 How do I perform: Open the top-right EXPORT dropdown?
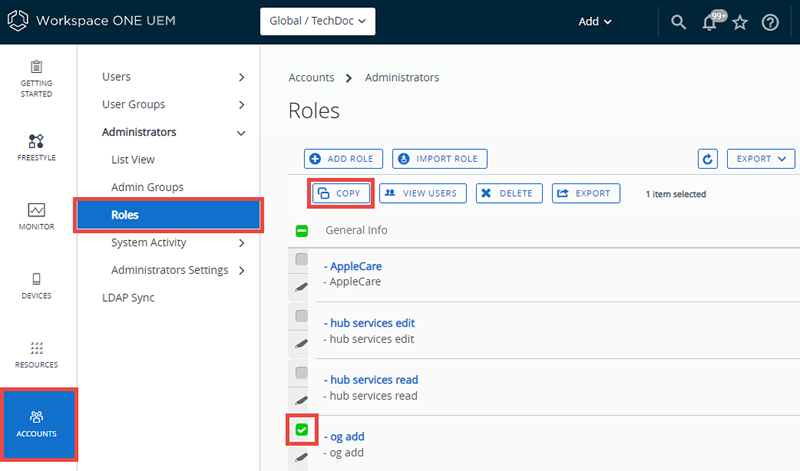(x=761, y=159)
